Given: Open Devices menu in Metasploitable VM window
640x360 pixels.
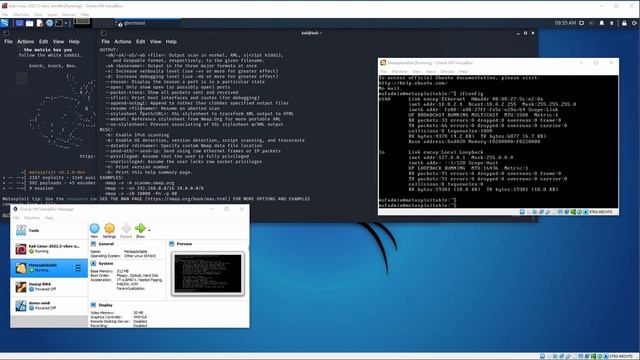Looking at the screenshot, I should click(447, 71).
